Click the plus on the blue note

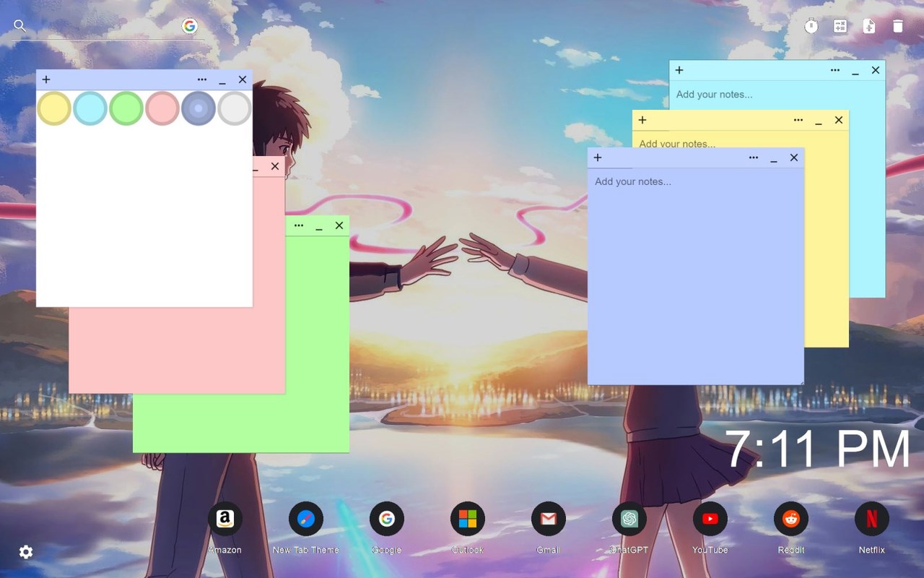tap(598, 158)
